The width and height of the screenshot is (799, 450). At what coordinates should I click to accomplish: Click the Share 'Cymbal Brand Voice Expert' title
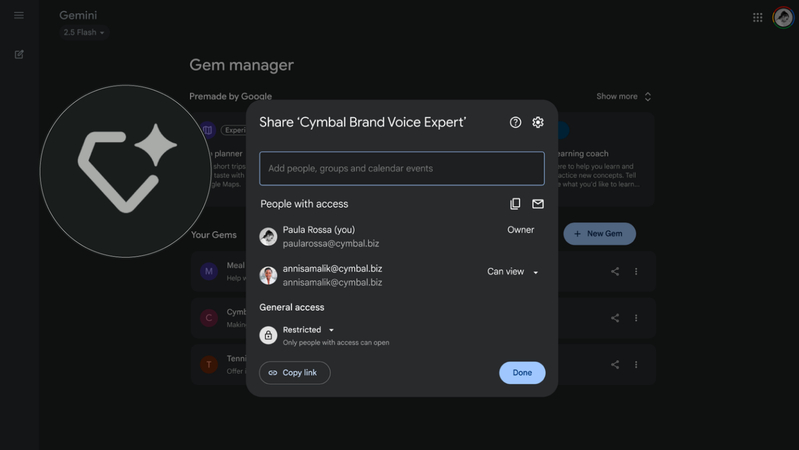click(363, 122)
